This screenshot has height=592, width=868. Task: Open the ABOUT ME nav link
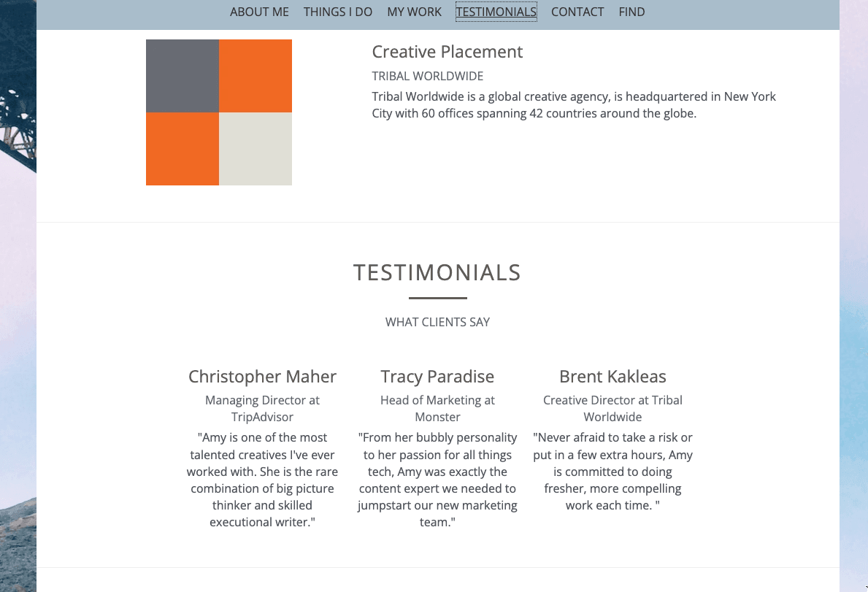coord(259,12)
